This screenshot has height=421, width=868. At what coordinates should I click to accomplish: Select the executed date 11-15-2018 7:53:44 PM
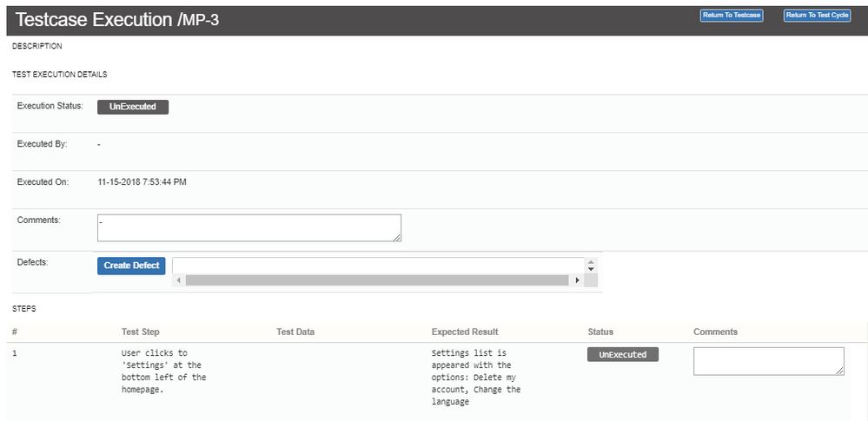[x=142, y=182]
